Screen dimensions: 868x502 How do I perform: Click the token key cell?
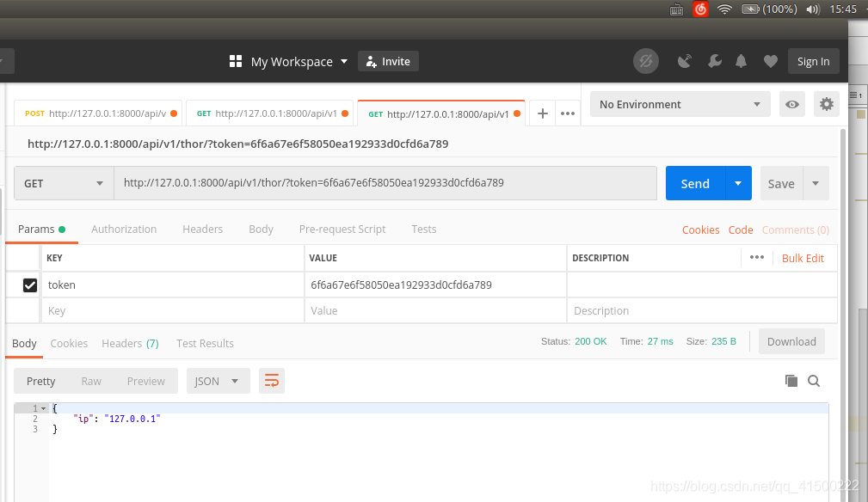point(173,285)
